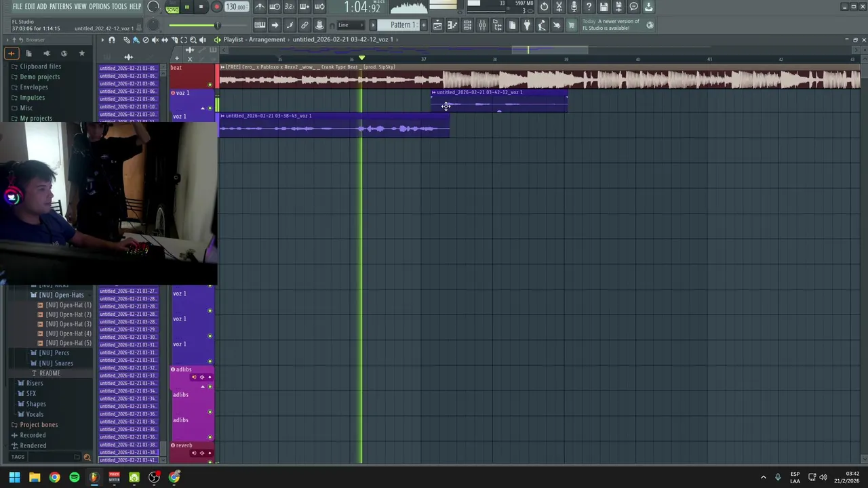
Task: Click the one-click recording microphone icon
Action: coord(574,7)
